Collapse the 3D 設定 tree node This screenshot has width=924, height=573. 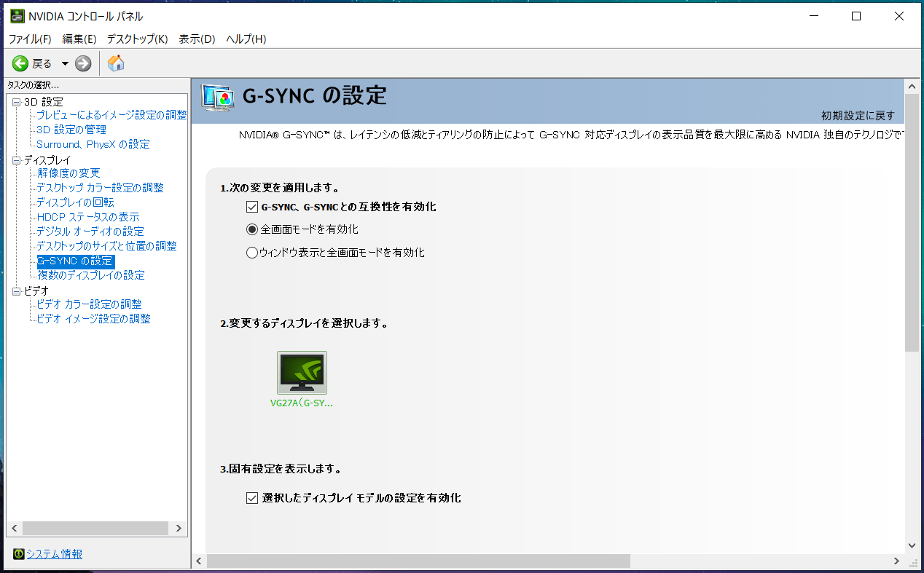click(16, 102)
